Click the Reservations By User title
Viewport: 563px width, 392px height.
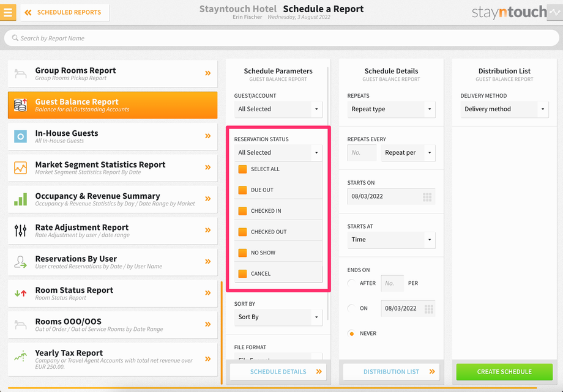(x=76, y=259)
